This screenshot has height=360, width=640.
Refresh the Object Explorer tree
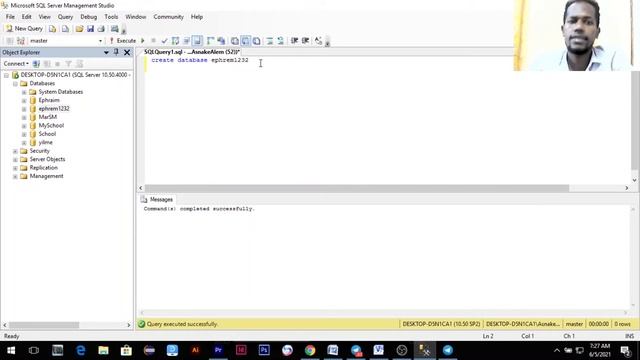coord(80,64)
